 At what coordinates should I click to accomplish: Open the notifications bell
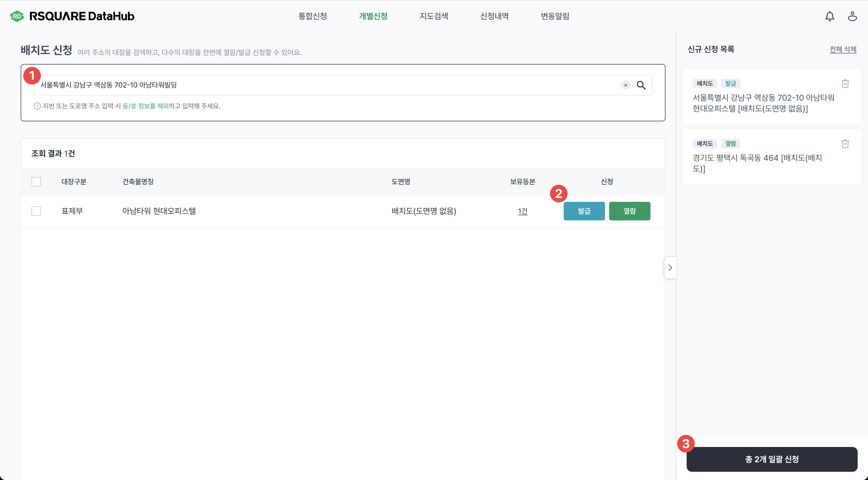point(830,16)
